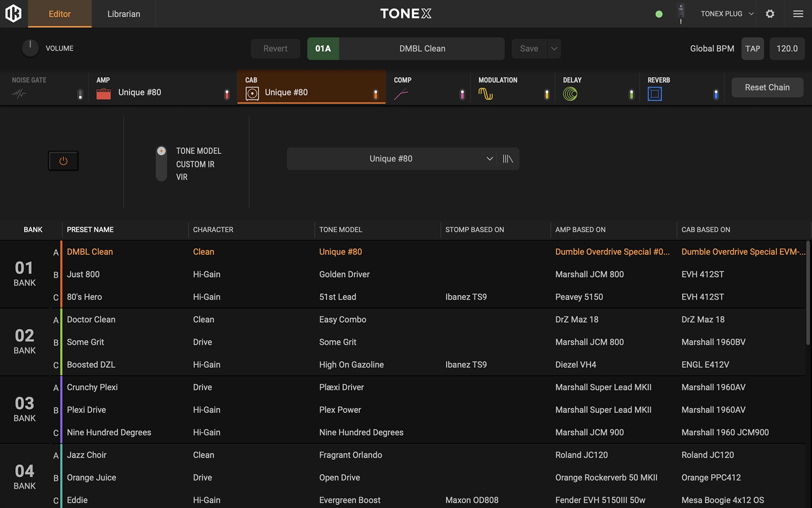Click the IK Multimedia logo icon

pyautogui.click(x=13, y=13)
